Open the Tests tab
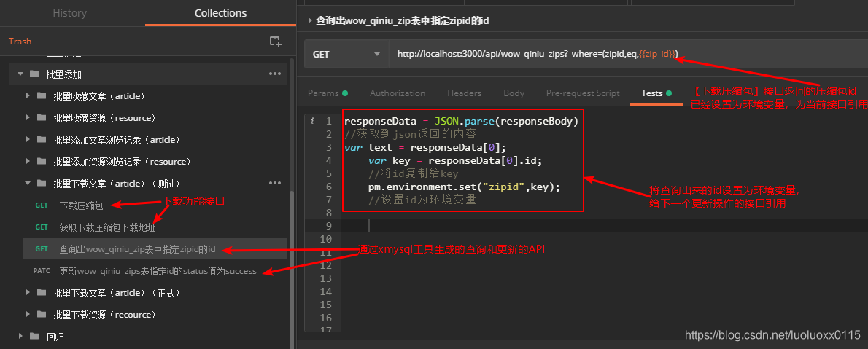Image resolution: width=868 pixels, height=349 pixels. click(x=656, y=93)
